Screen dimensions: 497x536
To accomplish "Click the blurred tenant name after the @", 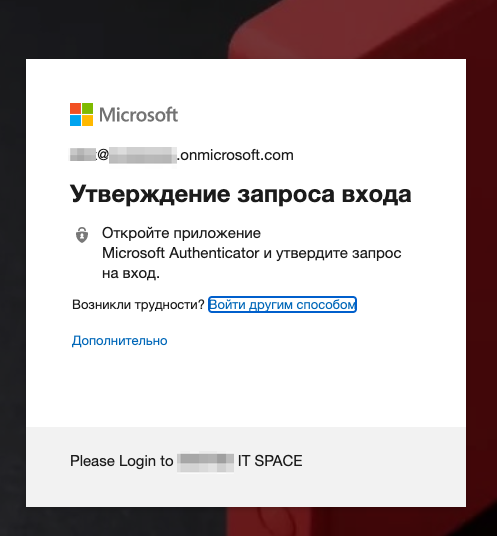I will click(x=143, y=155).
